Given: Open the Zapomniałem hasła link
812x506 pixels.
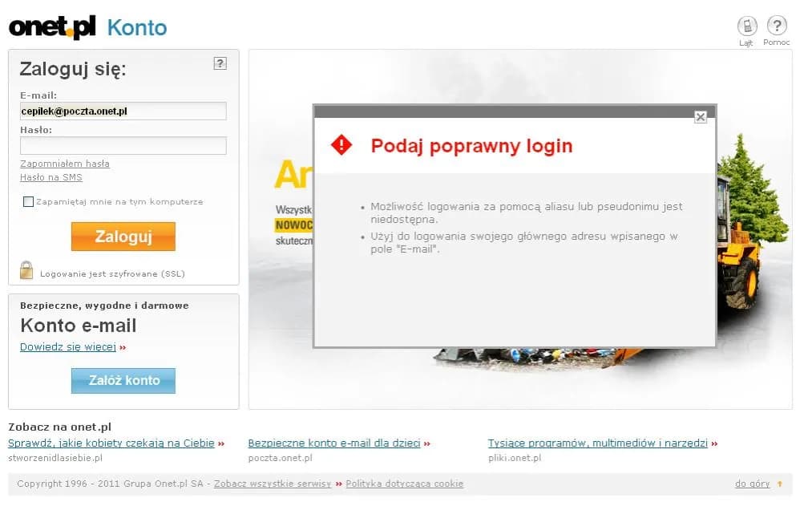Looking at the screenshot, I should coord(64,164).
